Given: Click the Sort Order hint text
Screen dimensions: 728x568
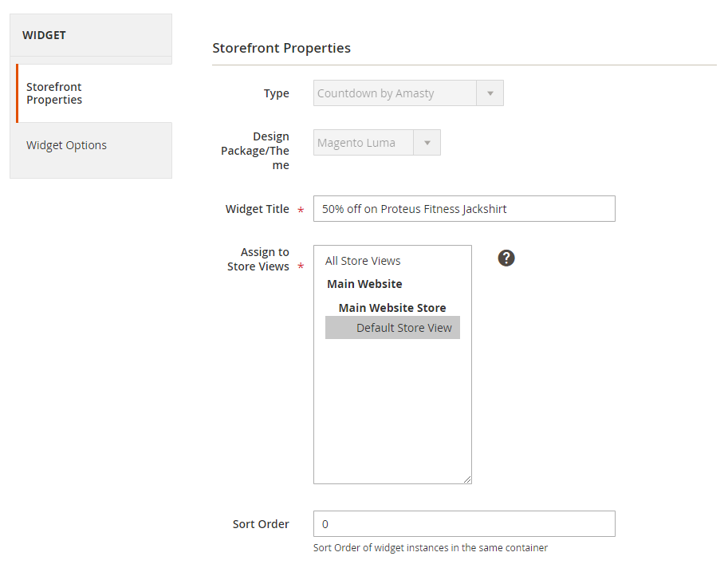Looking at the screenshot, I should coord(431,548).
